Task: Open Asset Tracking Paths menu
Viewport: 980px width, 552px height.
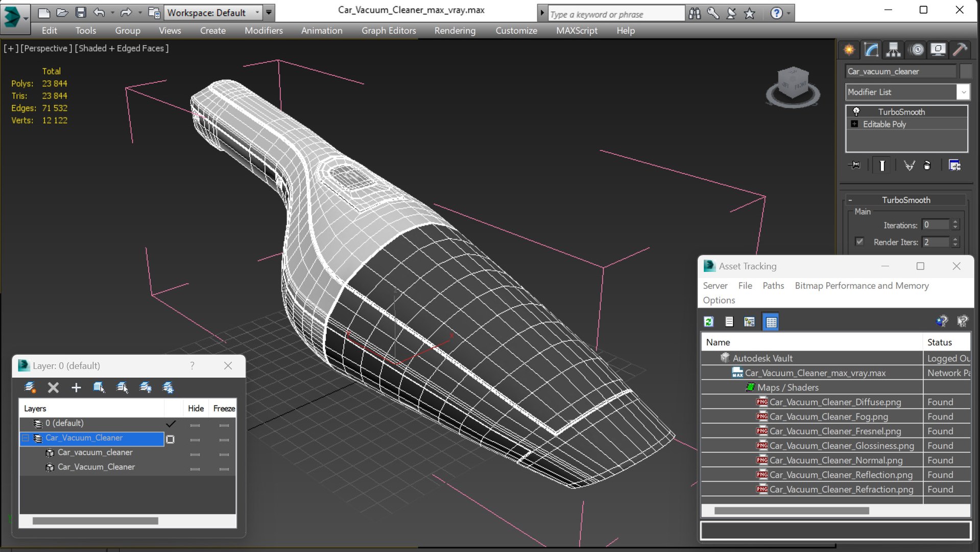Action: pyautogui.click(x=773, y=286)
